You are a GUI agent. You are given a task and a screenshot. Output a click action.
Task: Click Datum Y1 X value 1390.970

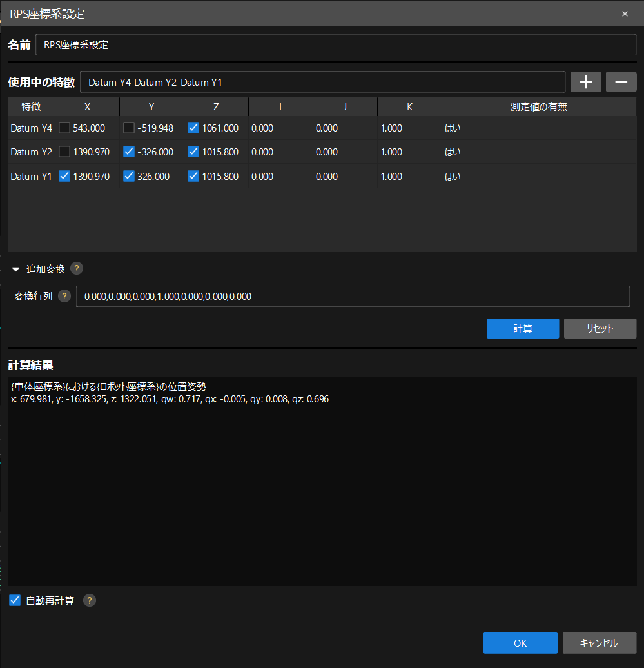91,176
